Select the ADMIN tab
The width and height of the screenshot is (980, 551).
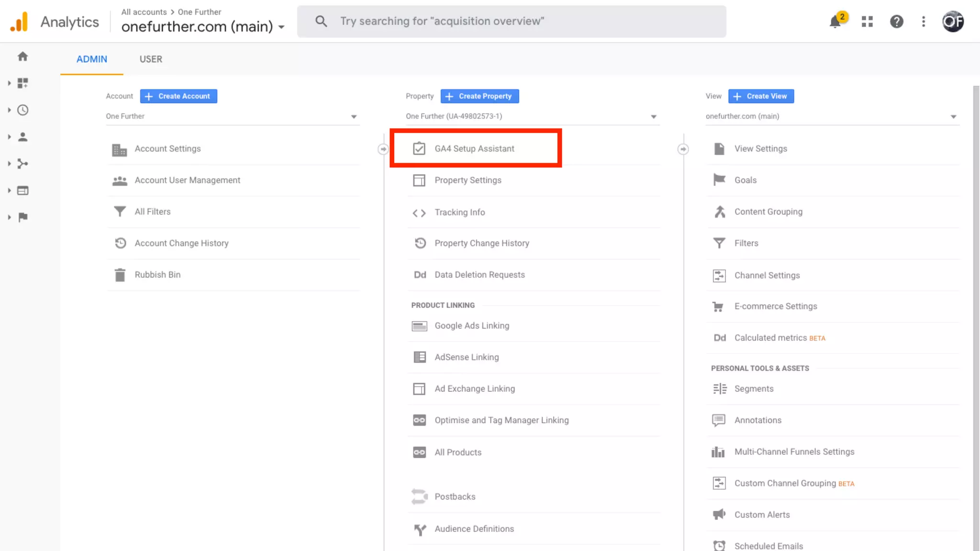pos(92,59)
